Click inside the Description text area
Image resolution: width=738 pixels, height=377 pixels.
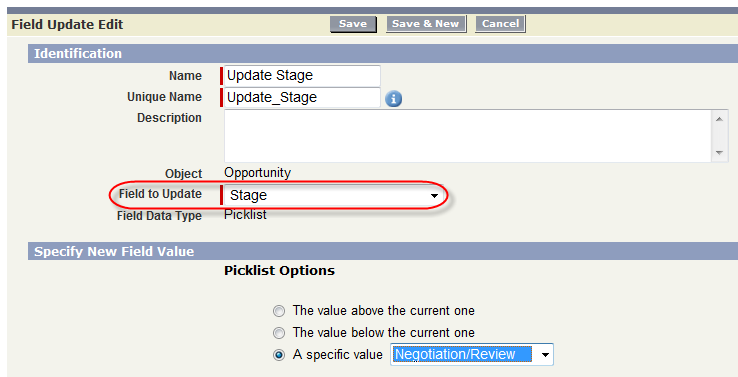point(469,136)
